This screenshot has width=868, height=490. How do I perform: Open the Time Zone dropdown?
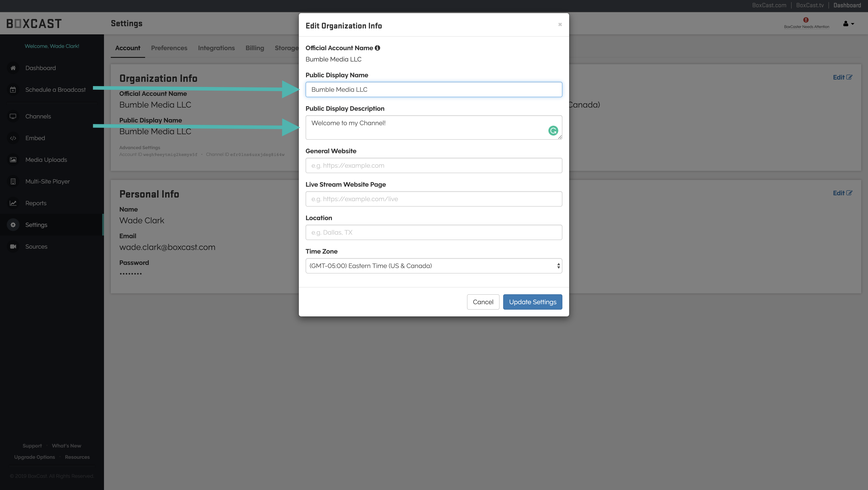tap(433, 266)
